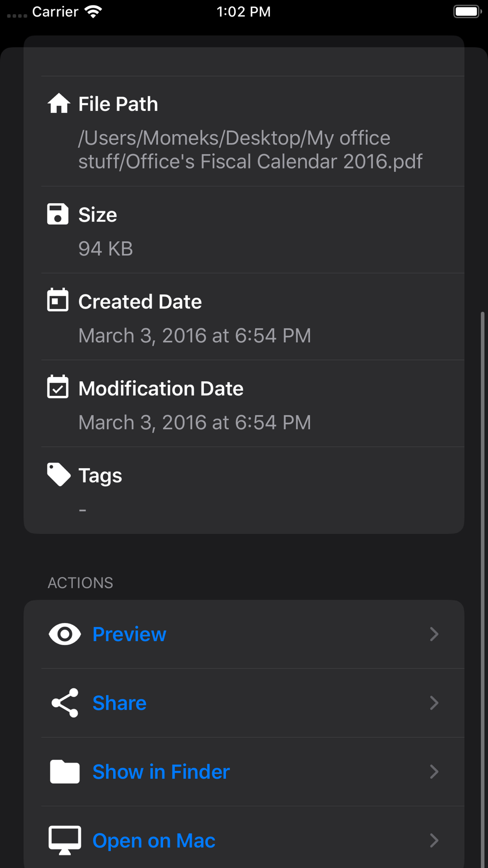Click the home icon beside File Path

pyautogui.click(x=59, y=103)
